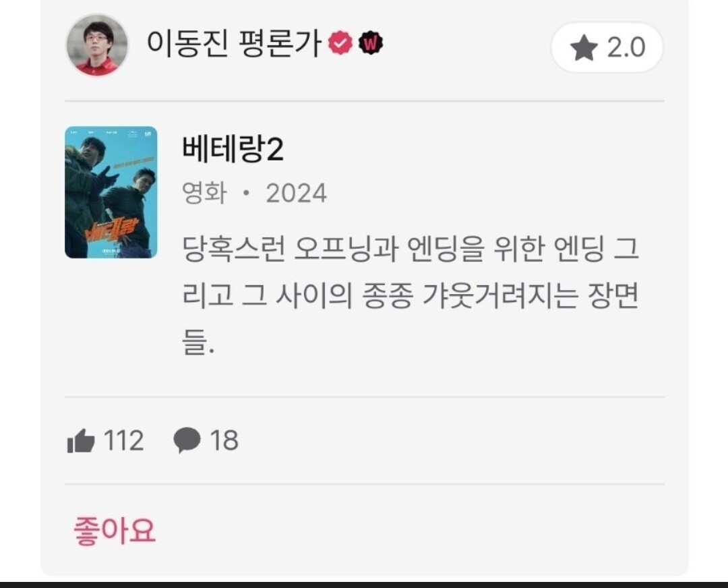Click the speech bubble comments icon
728x588 pixels.
(x=187, y=440)
